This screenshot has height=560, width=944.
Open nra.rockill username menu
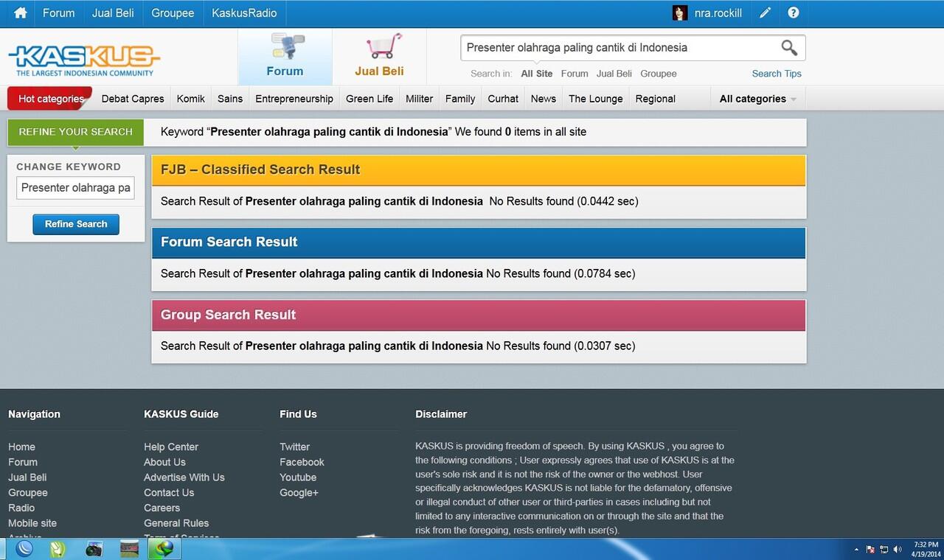tap(718, 13)
